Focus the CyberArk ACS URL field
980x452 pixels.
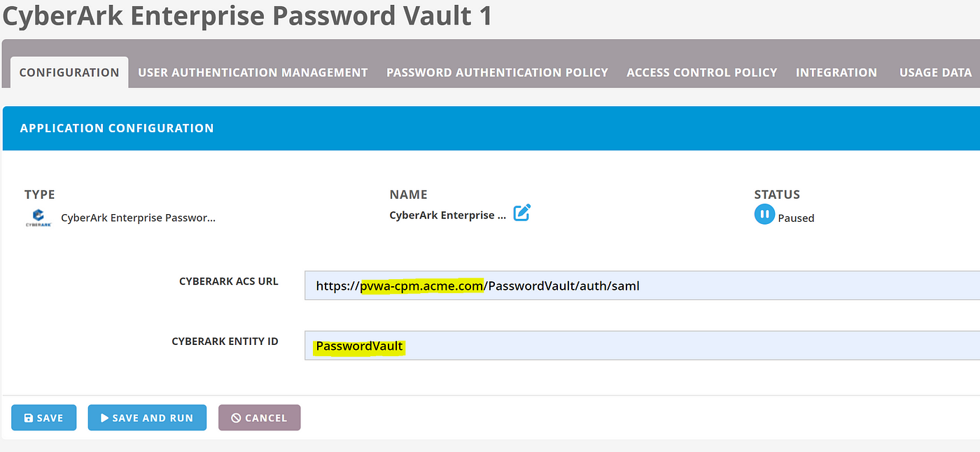click(x=642, y=285)
